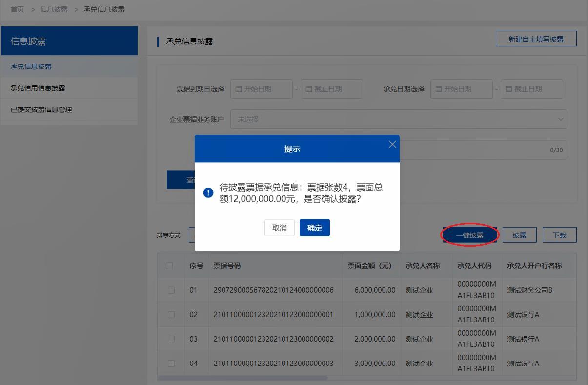Navigate to 首页 via the breadcrumb
588x385 pixels.
coord(17,9)
